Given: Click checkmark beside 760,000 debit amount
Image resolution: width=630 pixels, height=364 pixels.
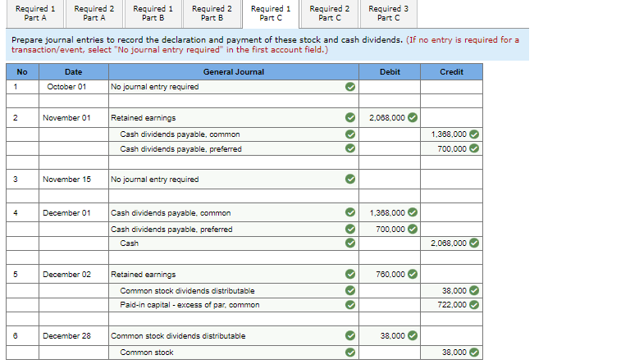Looking at the screenshot, I should [413, 274].
